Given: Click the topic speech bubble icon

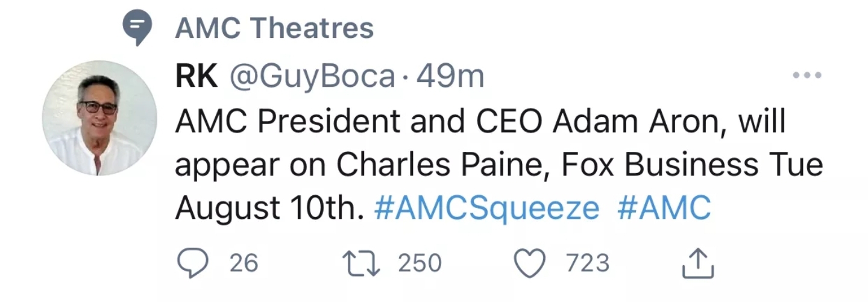Looking at the screenshot, I should (136, 28).
